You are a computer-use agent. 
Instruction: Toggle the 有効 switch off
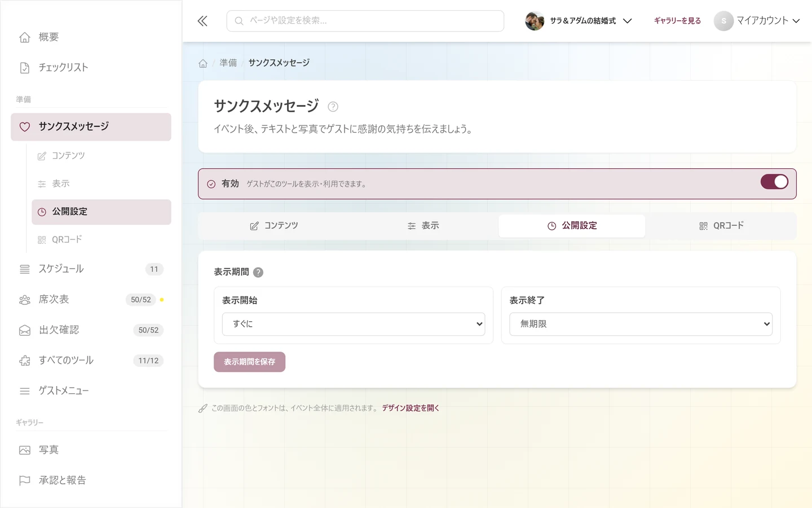pyautogui.click(x=774, y=182)
